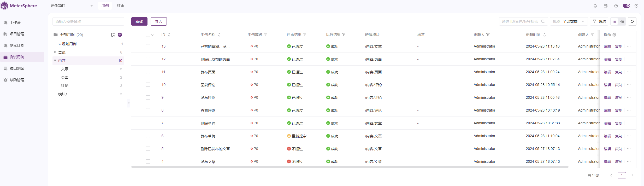Filter the 评审结果 column

[x=305, y=35]
